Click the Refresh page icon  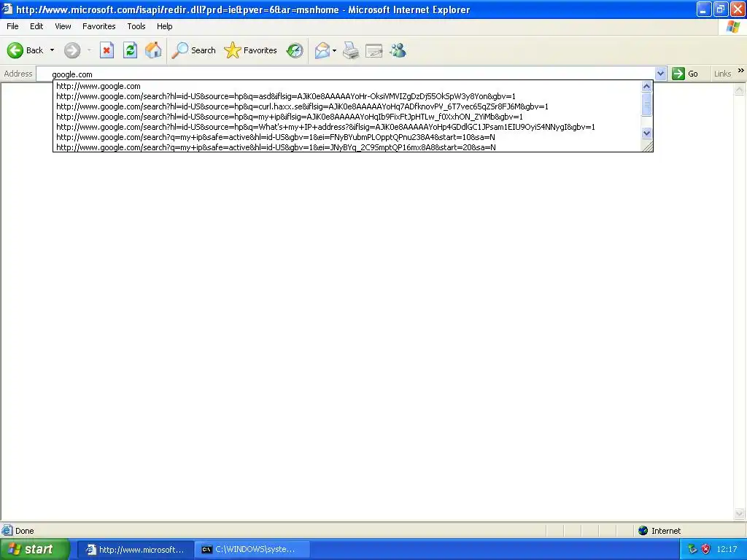click(130, 50)
